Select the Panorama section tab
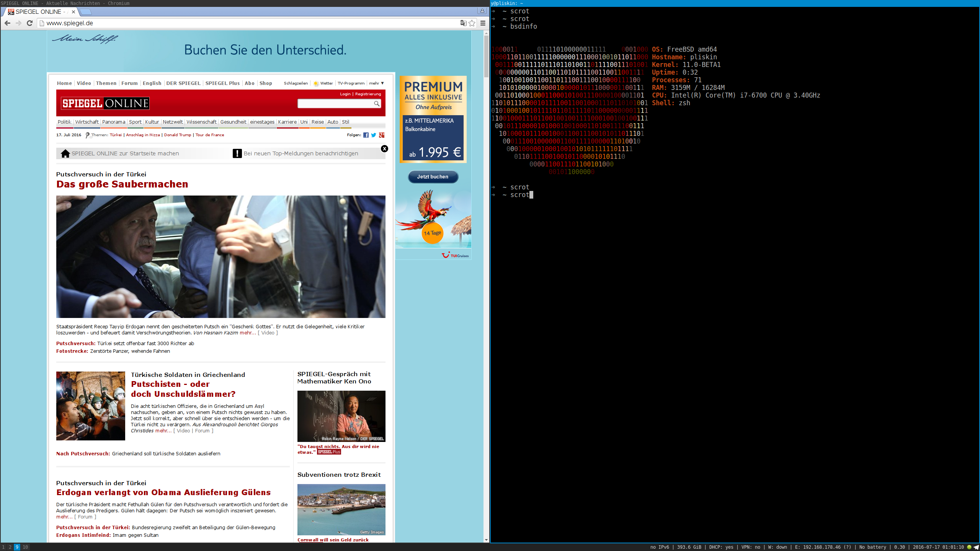The height and width of the screenshot is (551, 980). point(114,122)
